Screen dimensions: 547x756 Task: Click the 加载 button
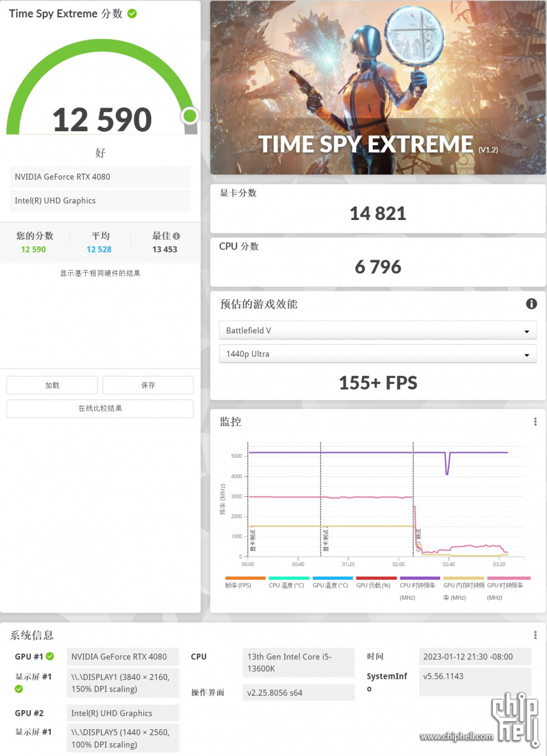52,385
